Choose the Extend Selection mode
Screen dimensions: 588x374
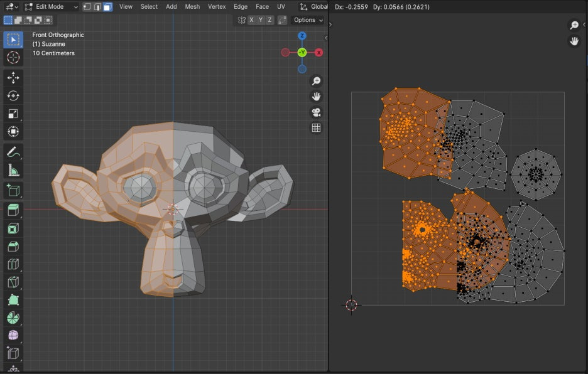pos(18,20)
